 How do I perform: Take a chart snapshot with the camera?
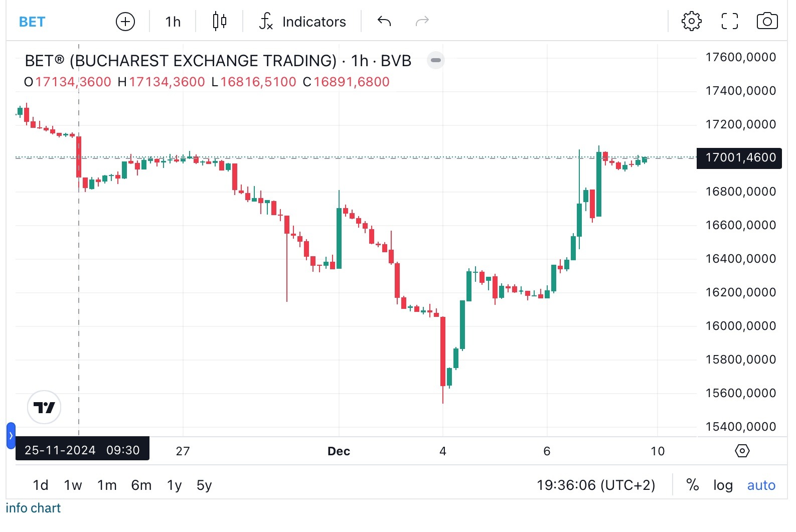767,22
